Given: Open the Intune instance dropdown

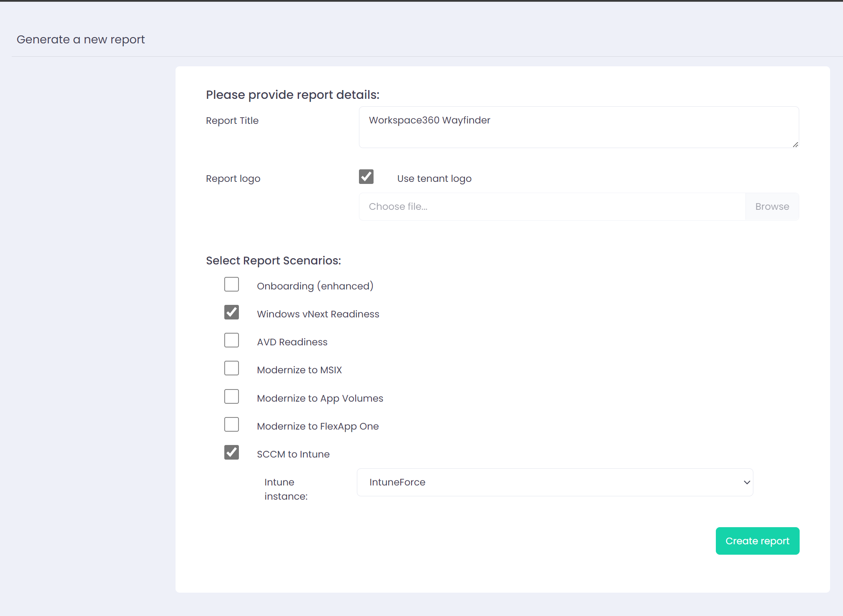Looking at the screenshot, I should click(x=554, y=482).
